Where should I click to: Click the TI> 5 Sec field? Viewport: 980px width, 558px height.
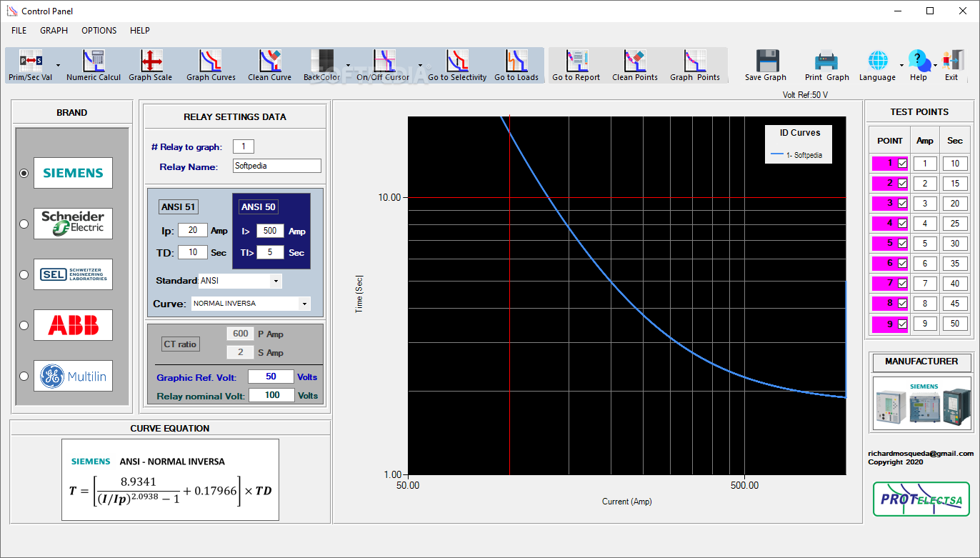coord(271,252)
